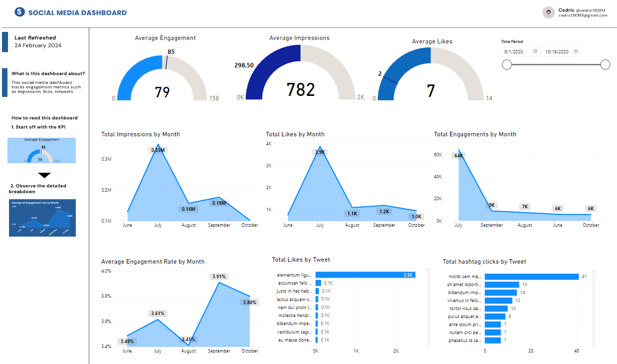Open the start date calendar picker icon

[x=535, y=51]
